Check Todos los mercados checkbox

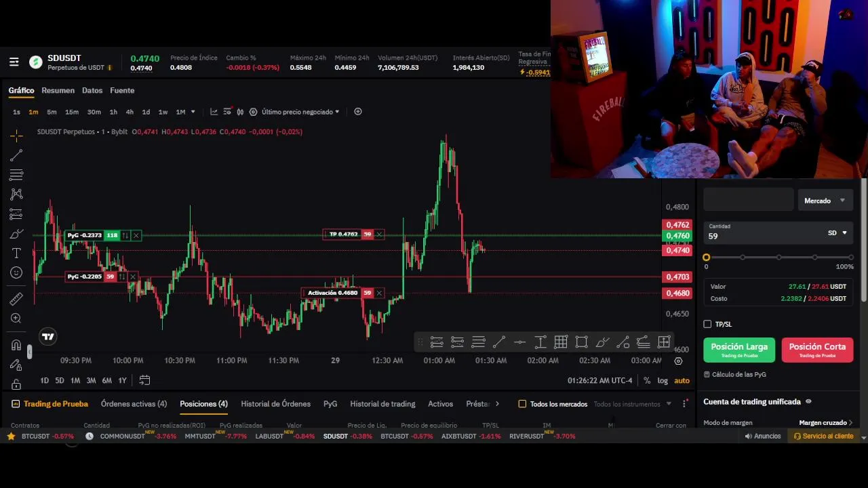point(522,404)
